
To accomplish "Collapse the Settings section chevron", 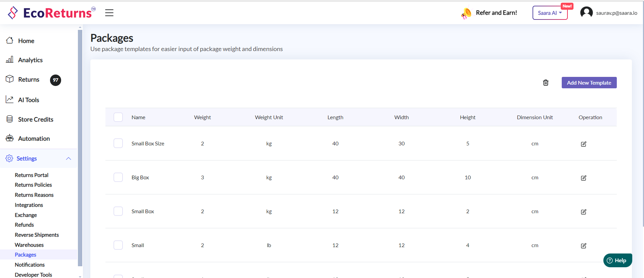I will [68, 158].
